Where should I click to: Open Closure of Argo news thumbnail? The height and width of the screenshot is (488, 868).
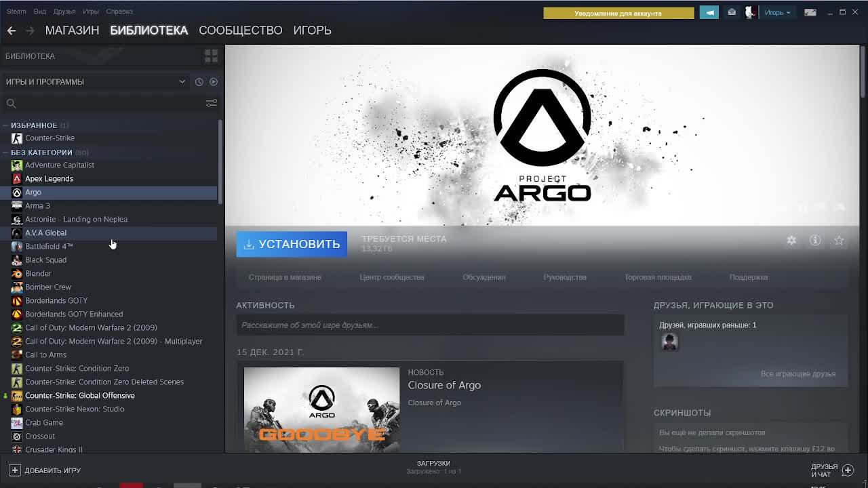click(x=321, y=410)
